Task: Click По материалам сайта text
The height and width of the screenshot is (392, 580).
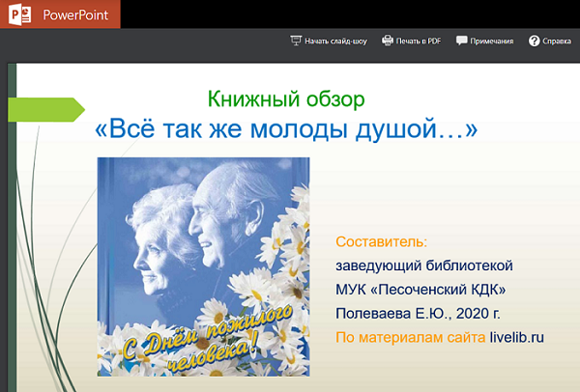Action: tap(411, 337)
